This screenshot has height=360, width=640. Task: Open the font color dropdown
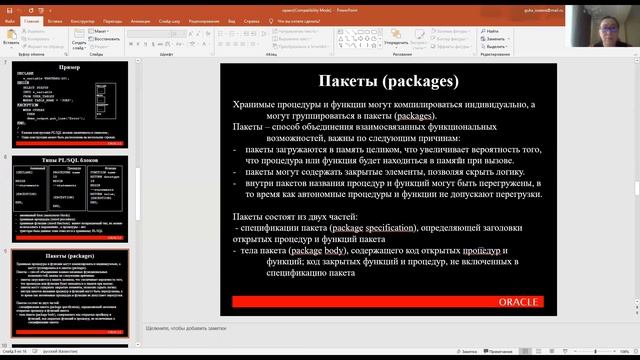[205, 44]
